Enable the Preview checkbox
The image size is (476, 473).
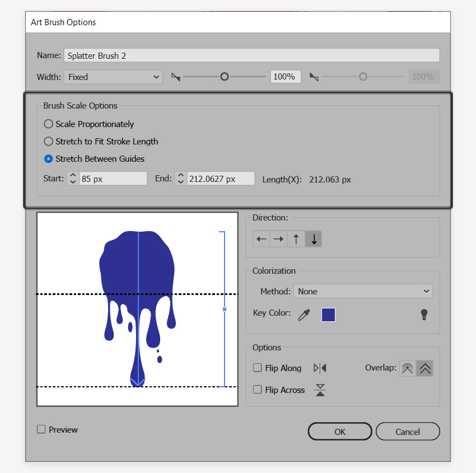(41, 429)
